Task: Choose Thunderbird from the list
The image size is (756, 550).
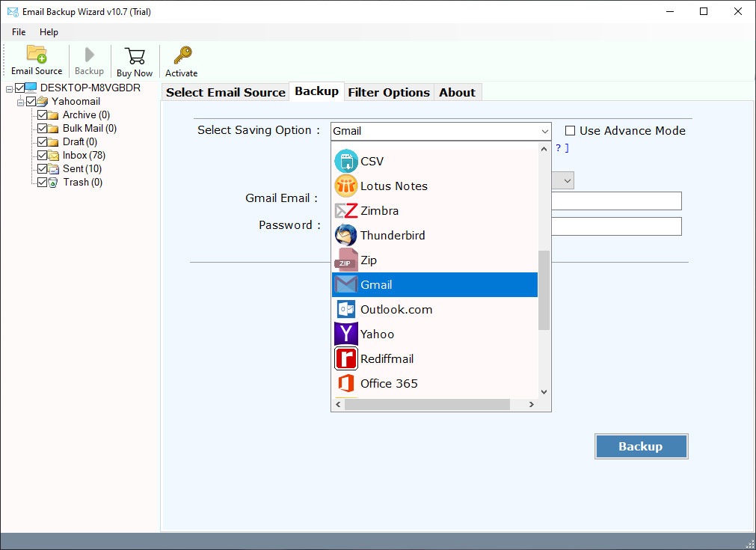Action: [434, 236]
